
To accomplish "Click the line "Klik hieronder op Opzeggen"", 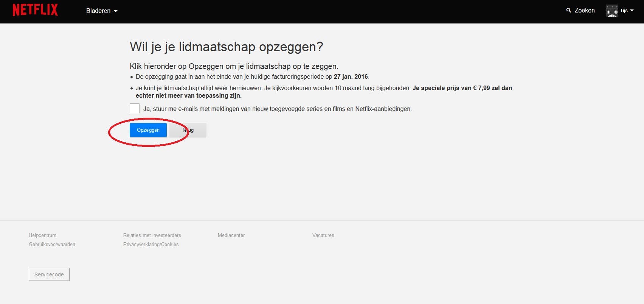I will click(234, 66).
